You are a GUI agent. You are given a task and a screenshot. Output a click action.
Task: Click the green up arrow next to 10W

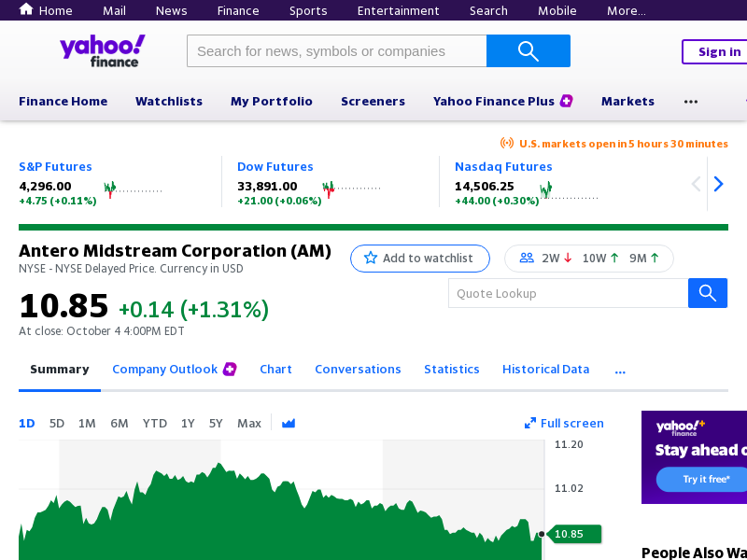[x=614, y=259]
